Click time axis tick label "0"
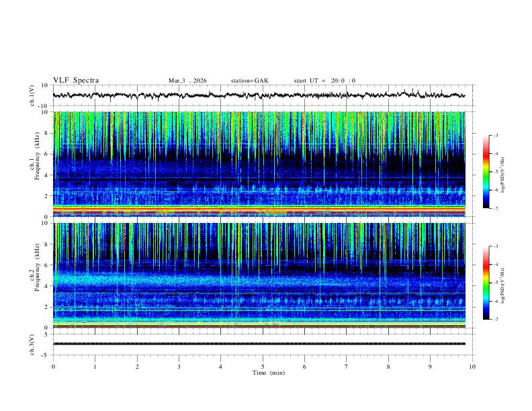The height and width of the screenshot is (411, 532). pos(53,367)
